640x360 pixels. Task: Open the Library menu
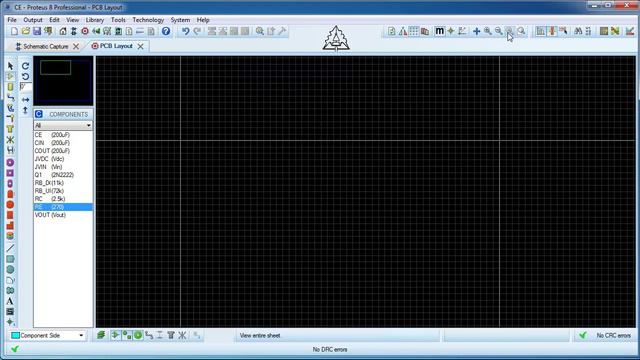coord(95,20)
